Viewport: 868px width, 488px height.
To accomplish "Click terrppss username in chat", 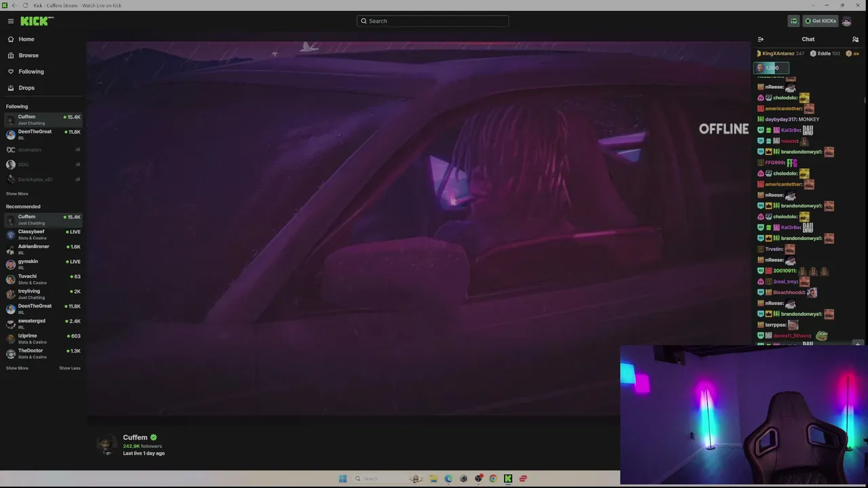I will coord(776,325).
